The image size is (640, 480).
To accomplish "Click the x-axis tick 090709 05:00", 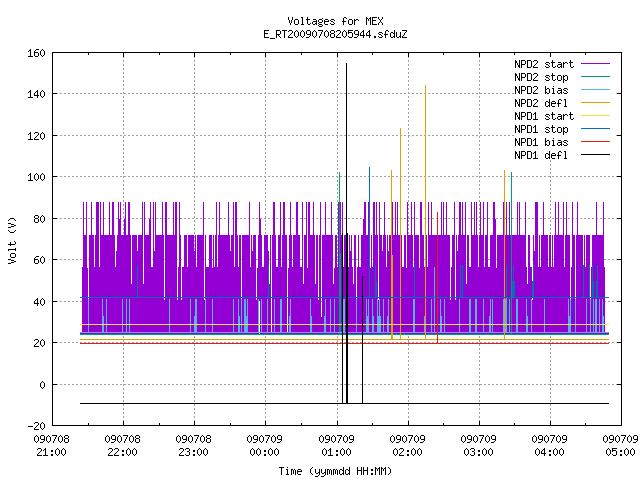I will [620, 446].
